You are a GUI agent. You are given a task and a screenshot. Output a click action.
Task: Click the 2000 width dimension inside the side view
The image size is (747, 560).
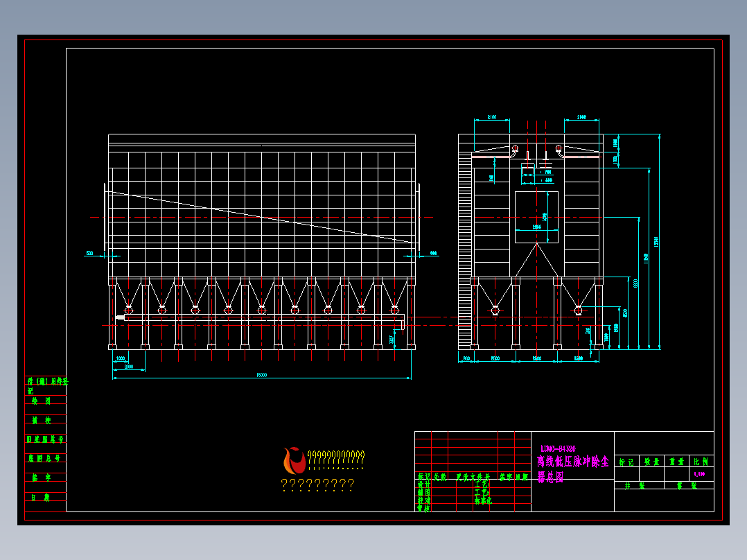[536, 227]
